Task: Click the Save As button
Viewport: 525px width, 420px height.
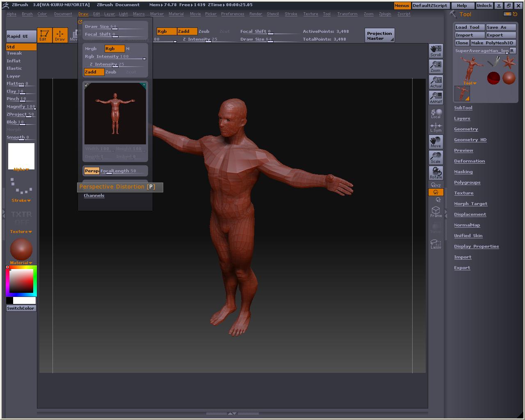Action: 501,27
